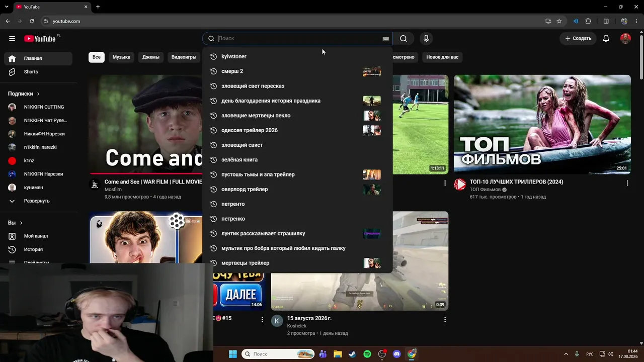This screenshot has width=644, height=362.
Task: Open Discord from the taskbar
Action: point(397,354)
